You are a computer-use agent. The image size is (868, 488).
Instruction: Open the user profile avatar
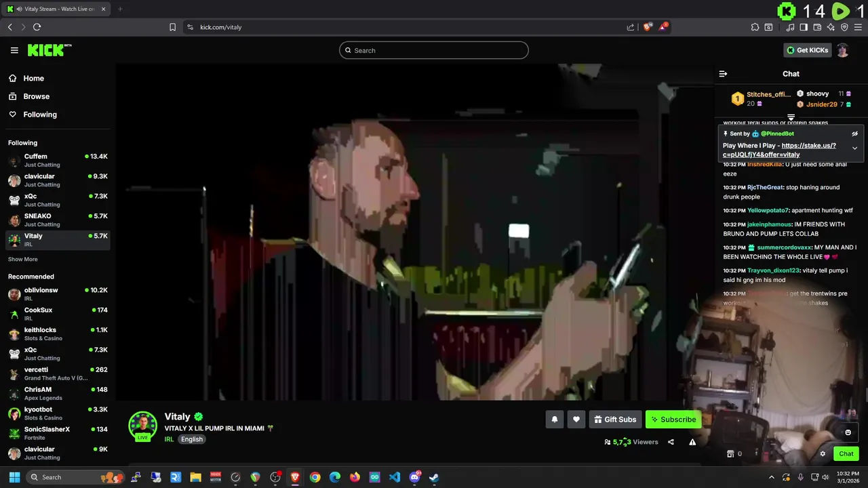tap(842, 50)
